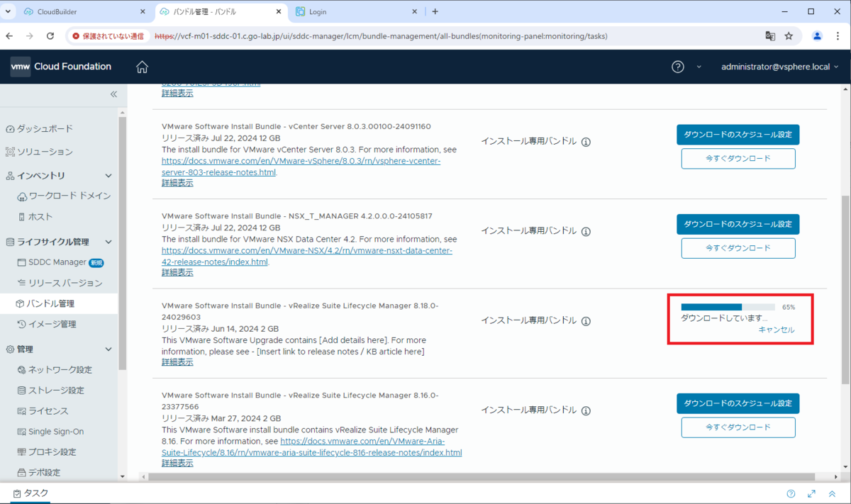This screenshot has width=851, height=504.
Task: Open vCenter Server 803 release notes link
Action: pos(301,167)
